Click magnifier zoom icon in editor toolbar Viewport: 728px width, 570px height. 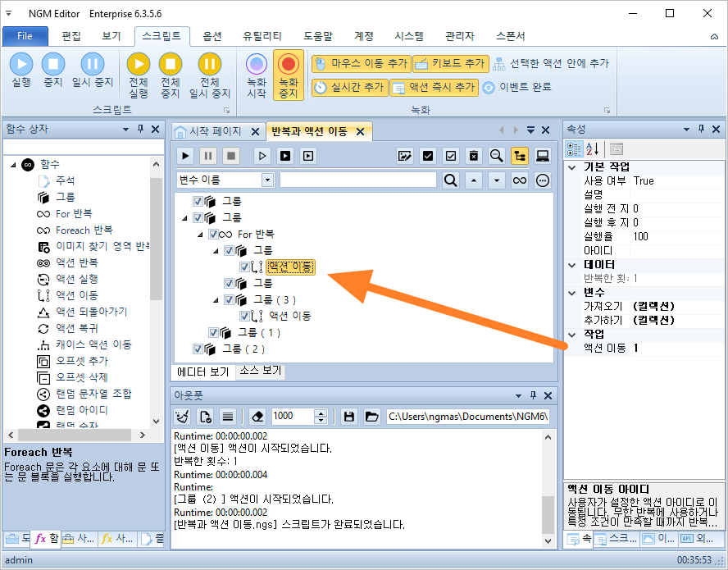tap(496, 156)
